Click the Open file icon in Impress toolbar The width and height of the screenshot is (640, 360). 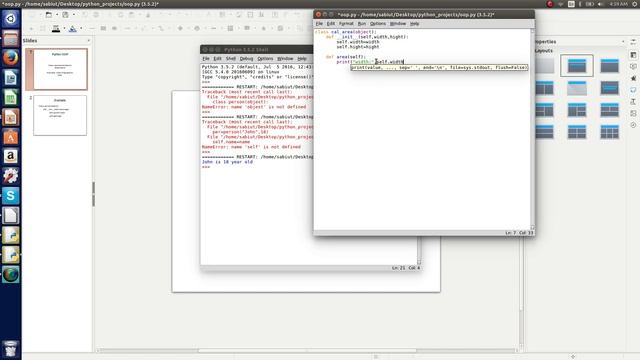click(49, 15)
